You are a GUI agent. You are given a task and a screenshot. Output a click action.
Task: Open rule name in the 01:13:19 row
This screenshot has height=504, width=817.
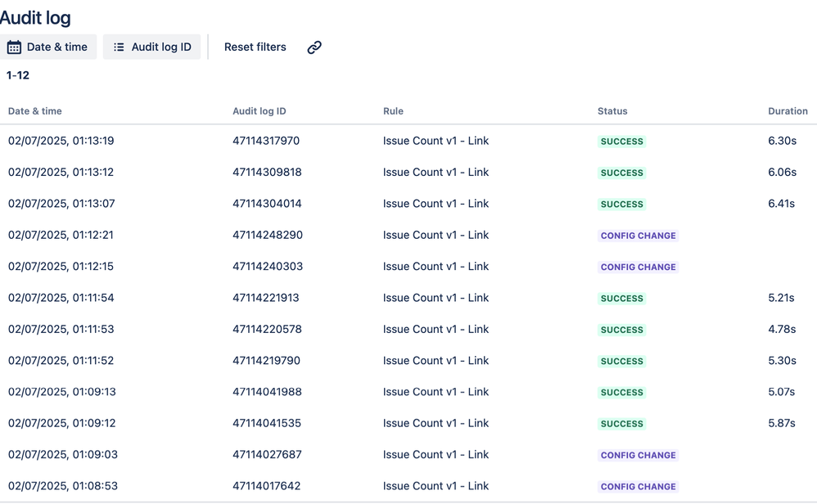tap(436, 141)
